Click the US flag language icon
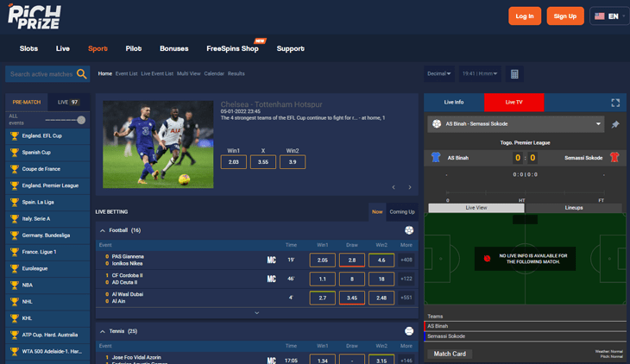The height and width of the screenshot is (364, 630). coord(600,16)
